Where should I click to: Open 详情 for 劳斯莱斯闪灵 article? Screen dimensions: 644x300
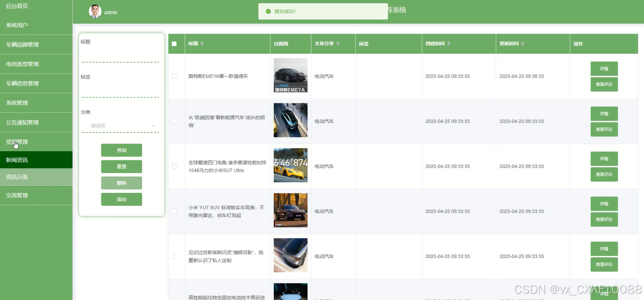click(x=604, y=248)
